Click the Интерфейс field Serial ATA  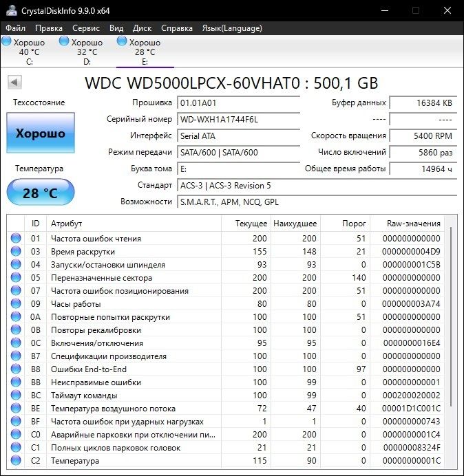click(x=238, y=136)
